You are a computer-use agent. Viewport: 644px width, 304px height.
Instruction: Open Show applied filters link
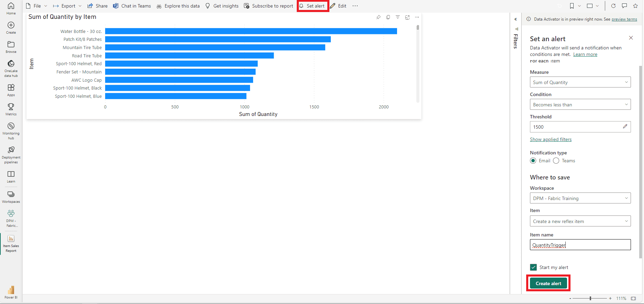tap(551, 139)
